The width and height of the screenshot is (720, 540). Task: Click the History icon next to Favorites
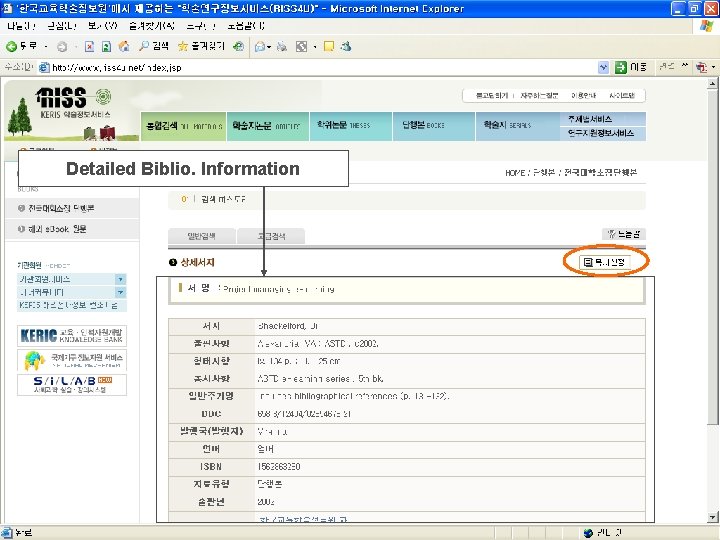click(x=238, y=46)
